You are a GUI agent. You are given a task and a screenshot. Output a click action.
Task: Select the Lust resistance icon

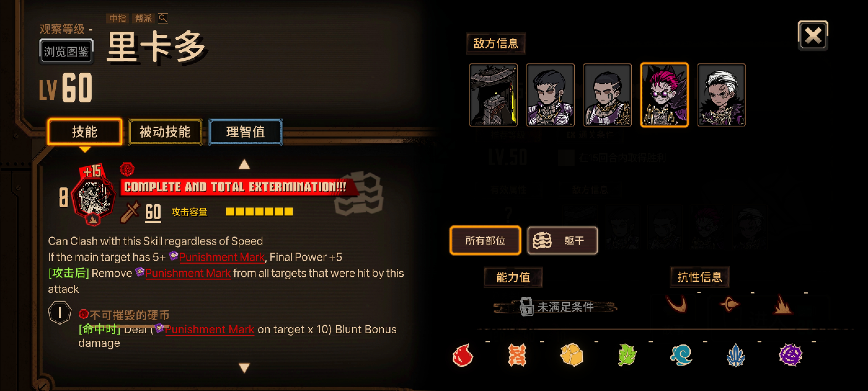pyautogui.click(x=517, y=355)
